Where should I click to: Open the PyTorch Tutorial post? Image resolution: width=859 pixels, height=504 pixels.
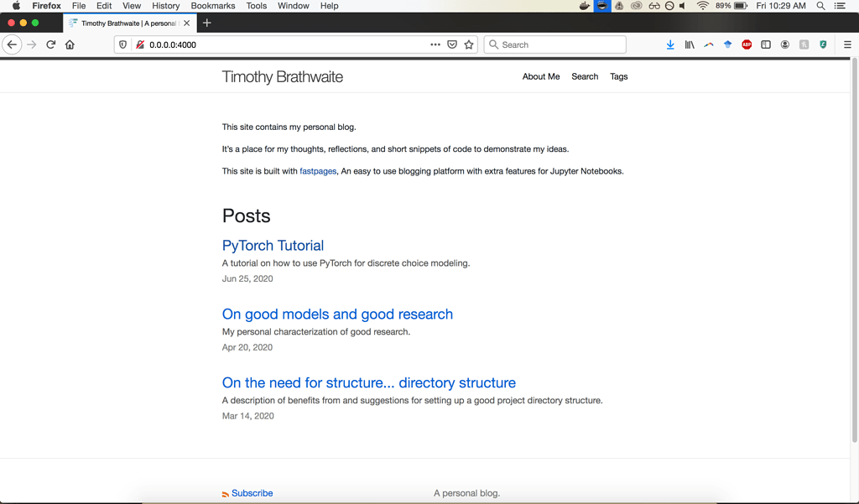coord(273,245)
